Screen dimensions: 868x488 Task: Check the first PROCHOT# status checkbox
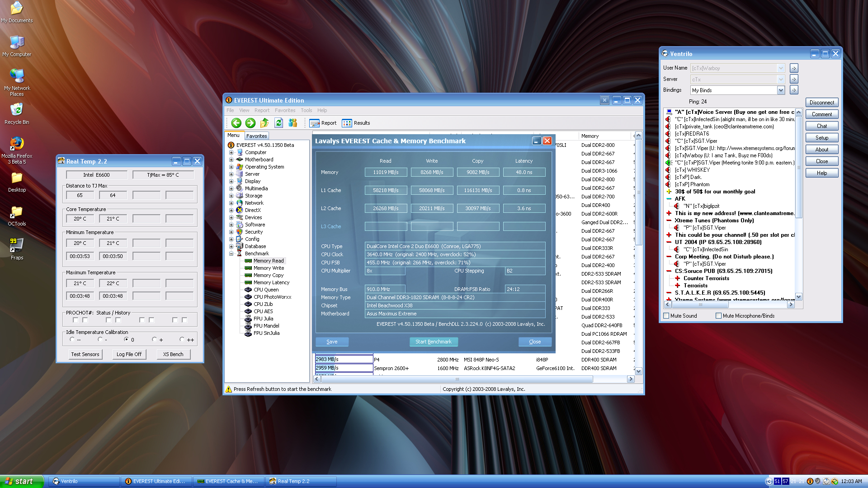pyautogui.click(x=75, y=320)
